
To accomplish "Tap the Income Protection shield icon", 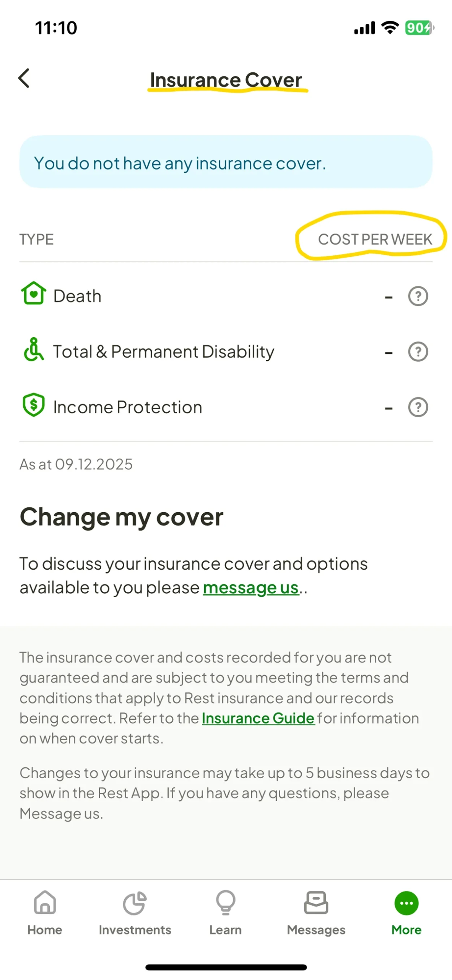I will (34, 405).
